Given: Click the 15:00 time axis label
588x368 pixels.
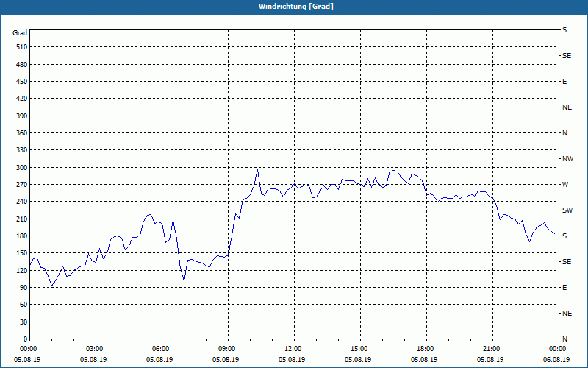Looking at the screenshot, I should coord(359,349).
